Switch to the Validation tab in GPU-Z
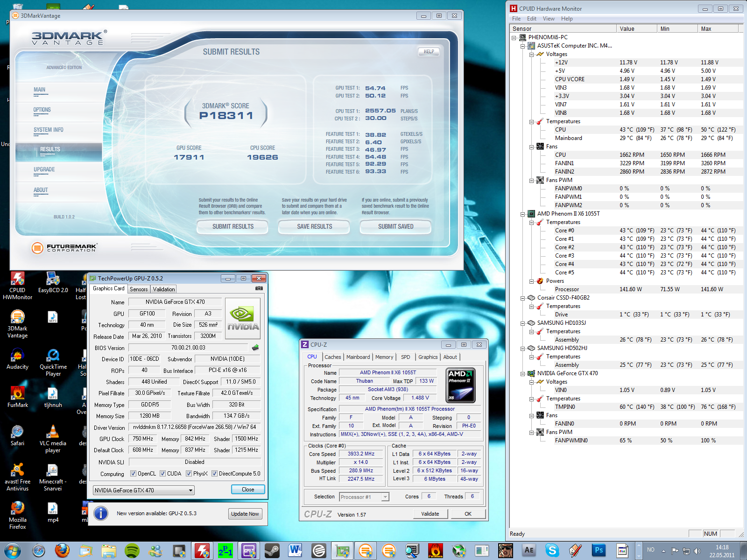Image resolution: width=747 pixels, height=560 pixels. (x=164, y=289)
